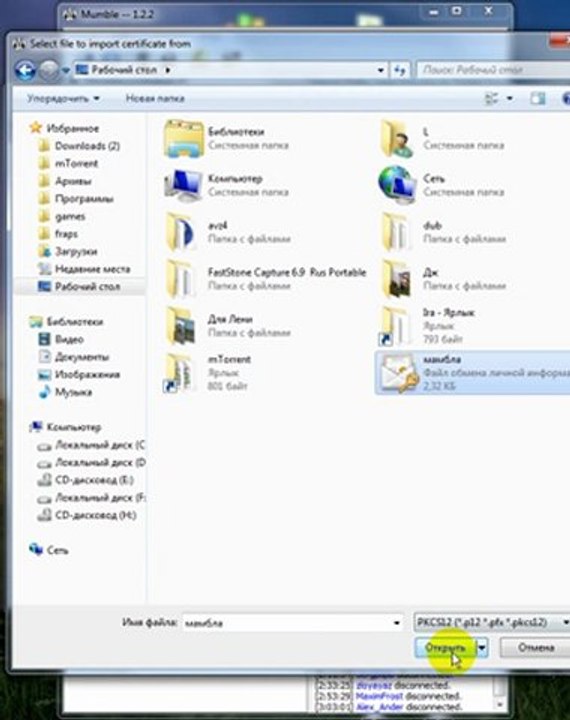This screenshot has width=570, height=720.
Task: Expand the address bar path dropdown arrow
Action: tap(380, 70)
